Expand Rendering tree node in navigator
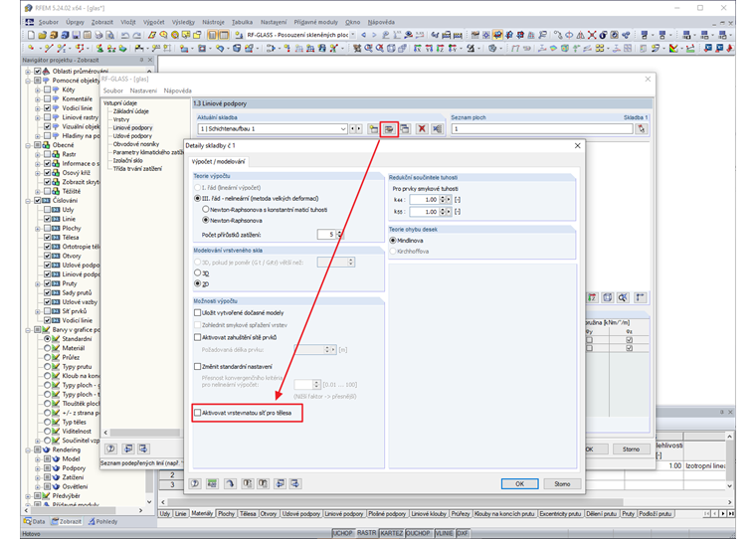The image size is (756, 539). coord(28,449)
